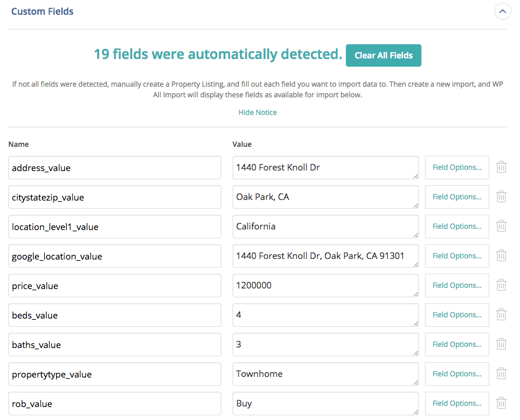
Task: Focus the citystatezip_value name field
Action: pos(115,197)
